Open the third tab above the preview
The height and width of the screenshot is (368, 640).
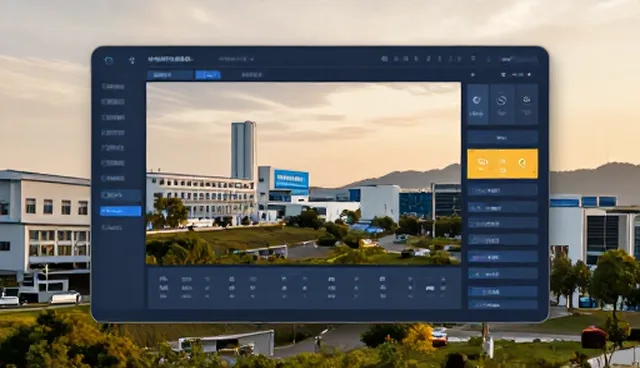coord(252,75)
